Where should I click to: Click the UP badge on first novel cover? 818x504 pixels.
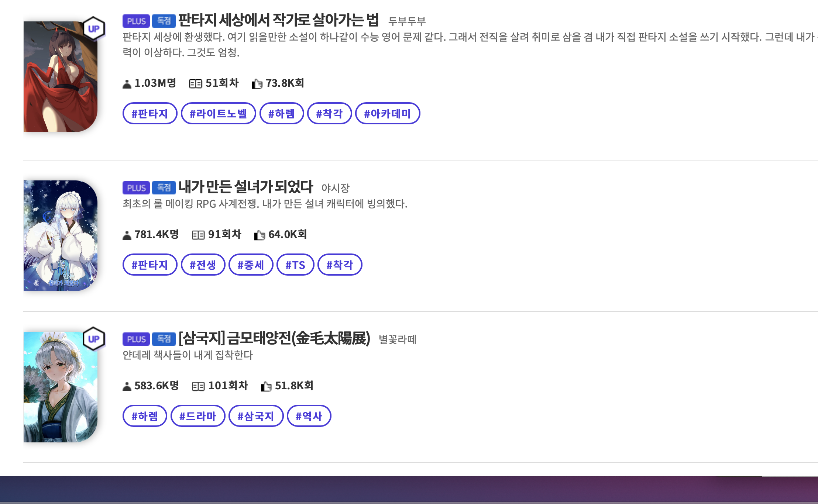pos(94,28)
